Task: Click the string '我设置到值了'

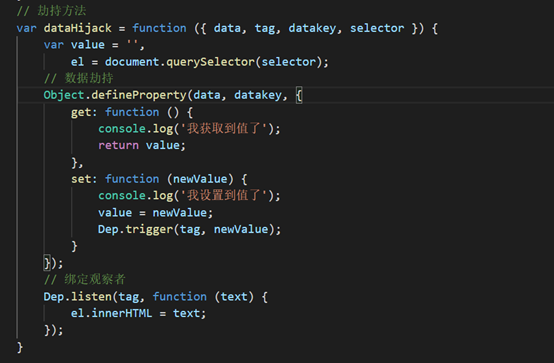Action: (x=225, y=195)
